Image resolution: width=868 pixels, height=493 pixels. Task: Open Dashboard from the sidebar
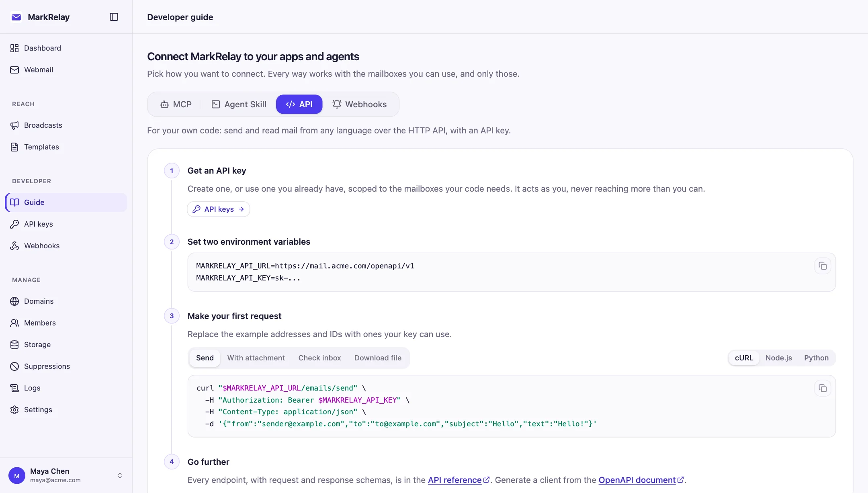[x=66, y=48]
